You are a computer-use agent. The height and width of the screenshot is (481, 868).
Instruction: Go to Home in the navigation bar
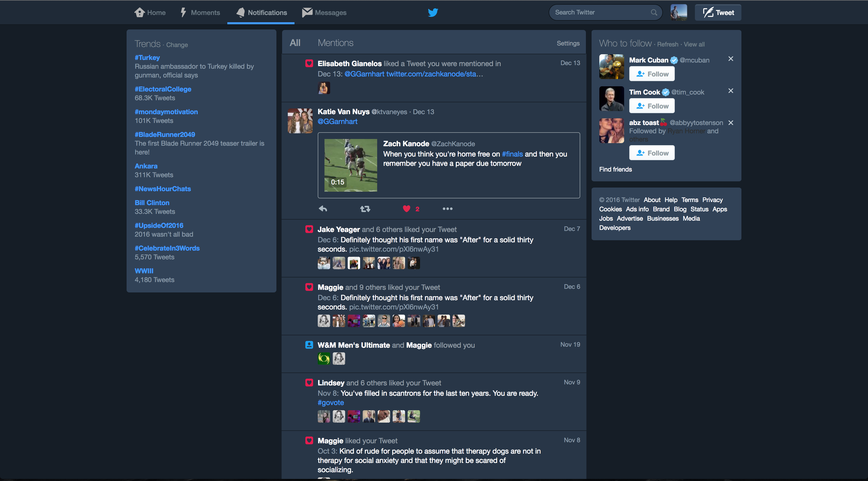pyautogui.click(x=150, y=12)
